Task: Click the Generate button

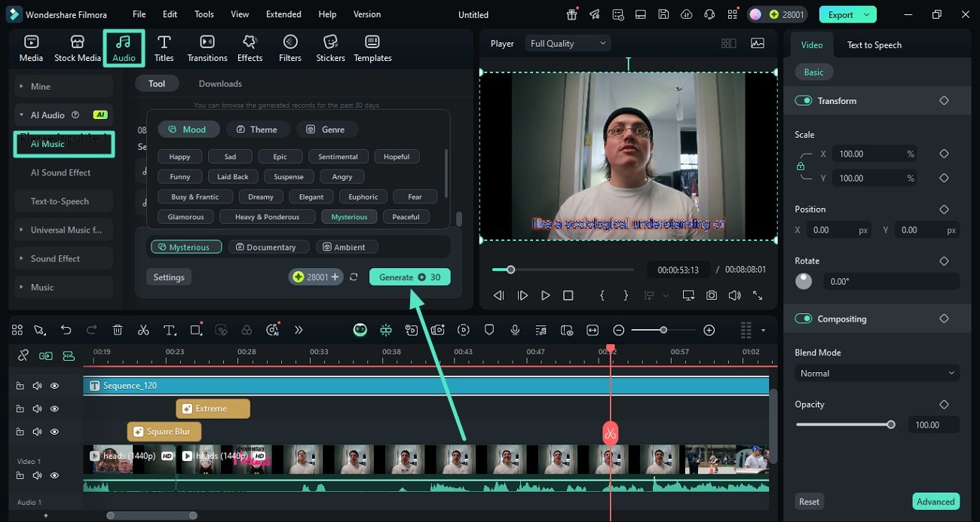Action: [409, 277]
